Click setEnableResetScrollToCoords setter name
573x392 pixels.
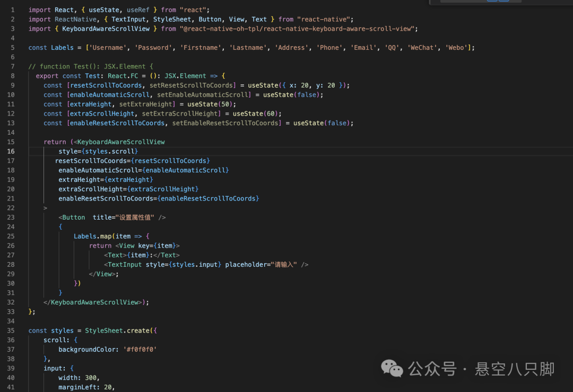pyautogui.click(x=225, y=123)
